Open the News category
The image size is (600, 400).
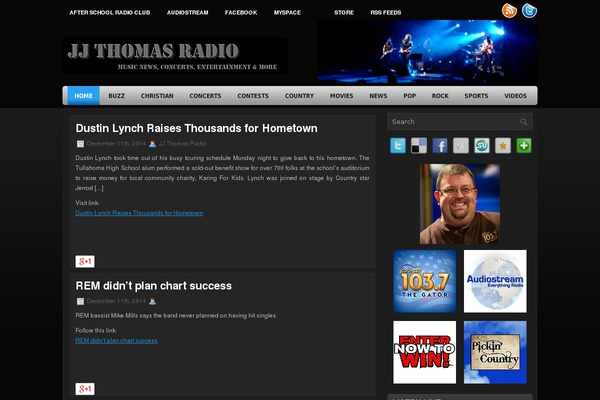coord(378,96)
